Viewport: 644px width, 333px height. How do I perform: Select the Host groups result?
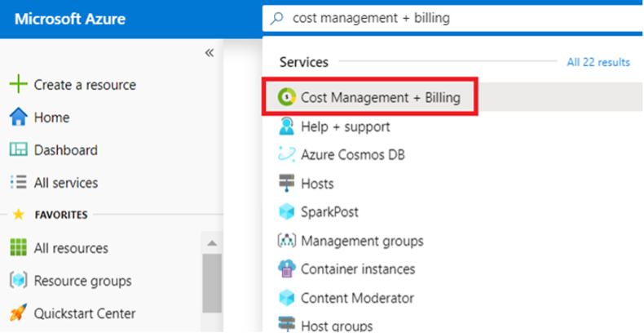(337, 326)
